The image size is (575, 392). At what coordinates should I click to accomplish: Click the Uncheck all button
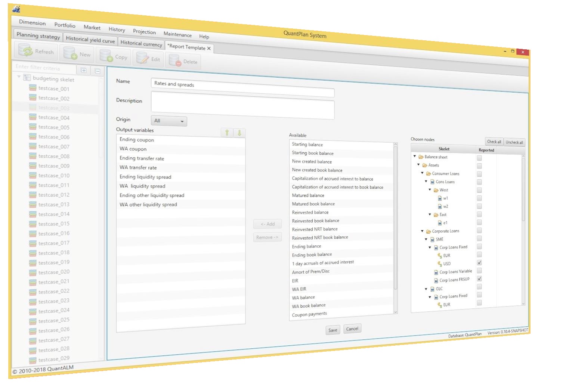[x=514, y=142]
